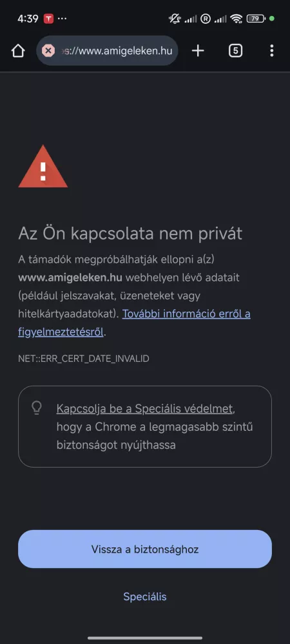
Task: Open the 'További információ erről a figyelmeztetésről' link
Action: [x=134, y=323]
